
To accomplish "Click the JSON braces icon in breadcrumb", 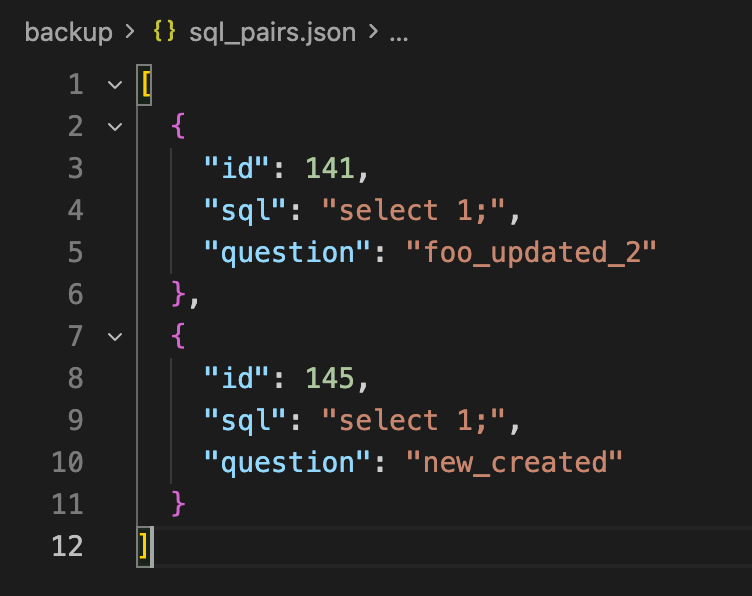I will [166, 32].
